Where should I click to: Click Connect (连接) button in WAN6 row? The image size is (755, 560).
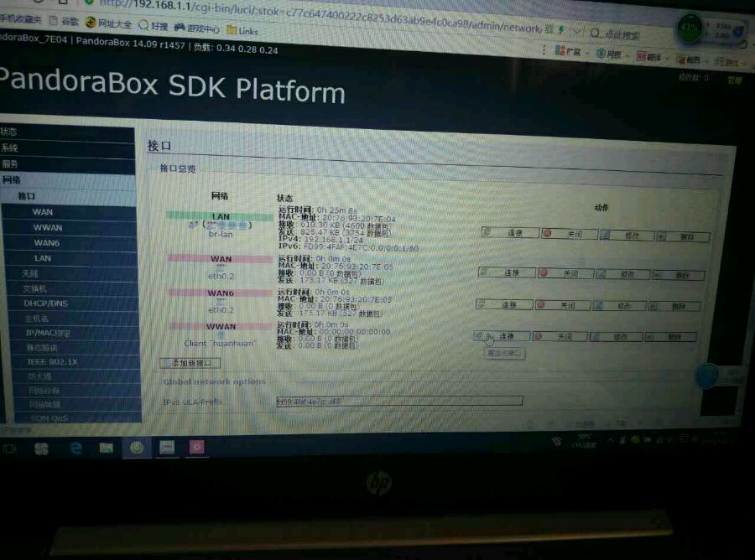pyautogui.click(x=504, y=304)
